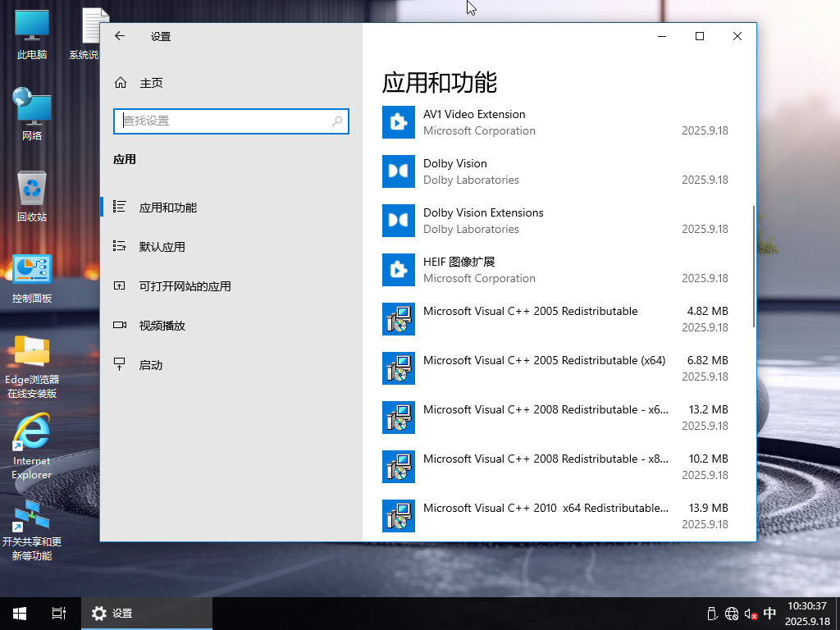Click the 设置 taskbar button
This screenshot has height=630, width=840.
pos(146,614)
